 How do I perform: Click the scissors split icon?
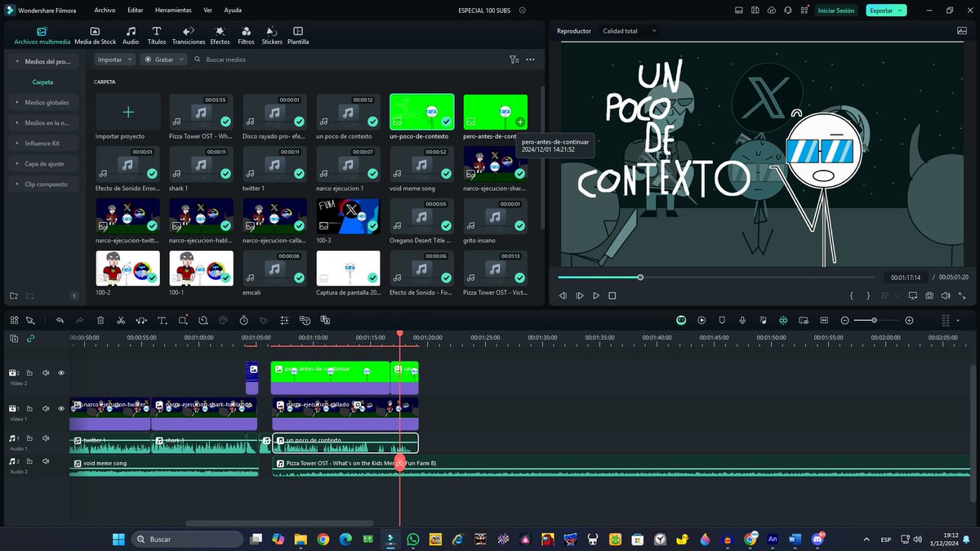tap(121, 320)
